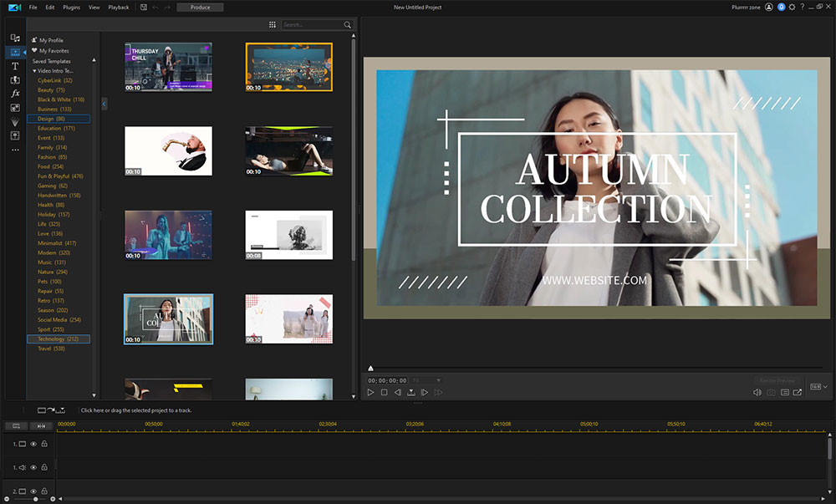The image size is (836, 504).
Task: Open the Effect Room (fx icon)
Action: [x=14, y=93]
